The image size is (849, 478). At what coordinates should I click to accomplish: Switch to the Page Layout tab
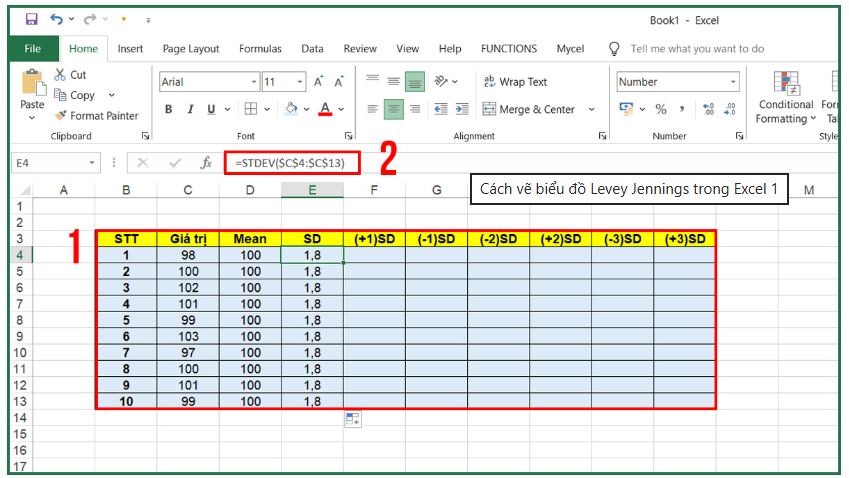coord(191,49)
